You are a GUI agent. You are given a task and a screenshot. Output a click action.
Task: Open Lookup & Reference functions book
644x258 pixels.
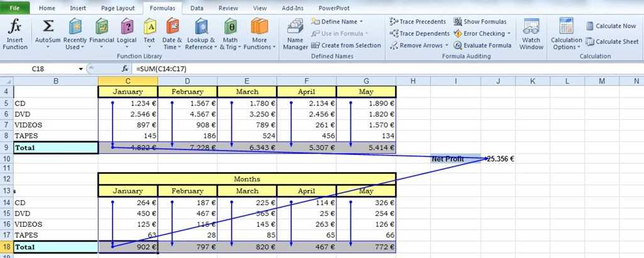[x=201, y=26]
